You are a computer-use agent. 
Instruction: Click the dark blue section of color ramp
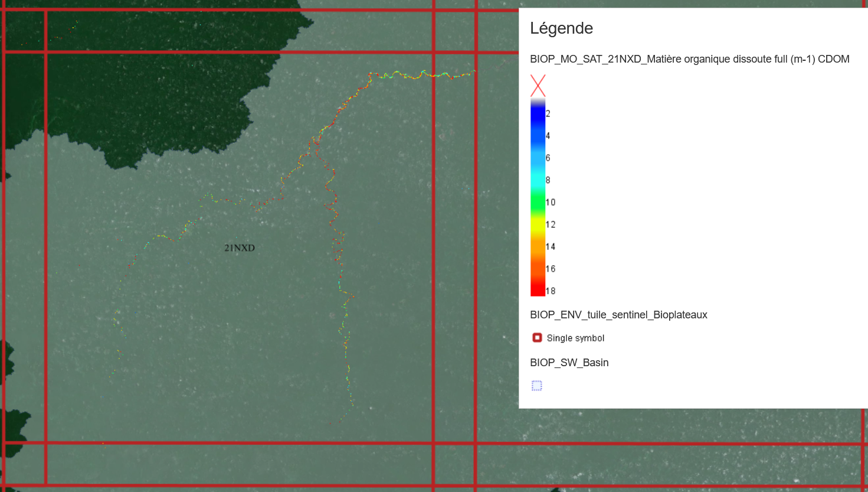[538, 118]
